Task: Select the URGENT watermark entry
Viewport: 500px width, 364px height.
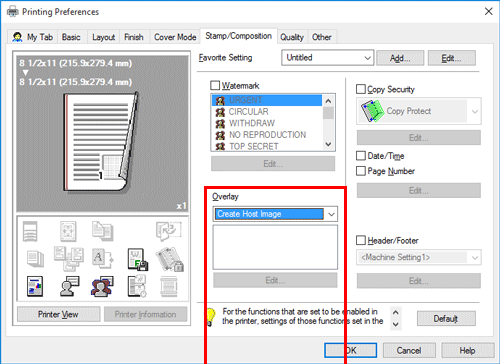Action: (267, 100)
